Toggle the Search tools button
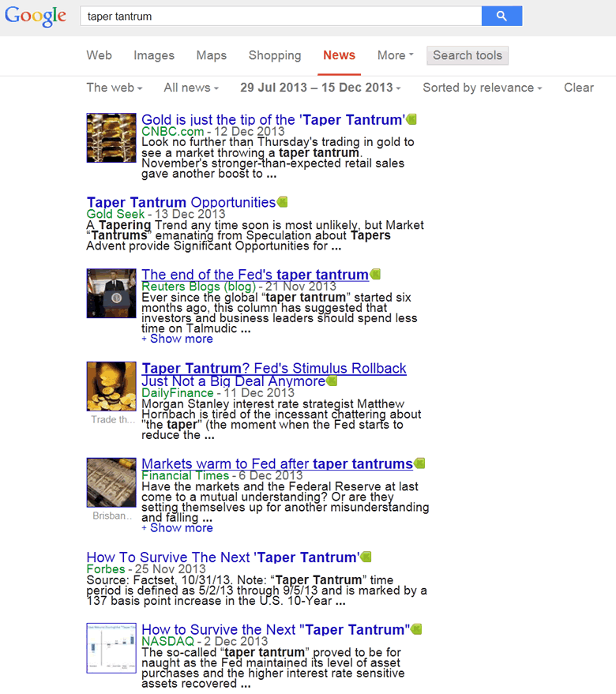This screenshot has width=616, height=694. [x=468, y=55]
